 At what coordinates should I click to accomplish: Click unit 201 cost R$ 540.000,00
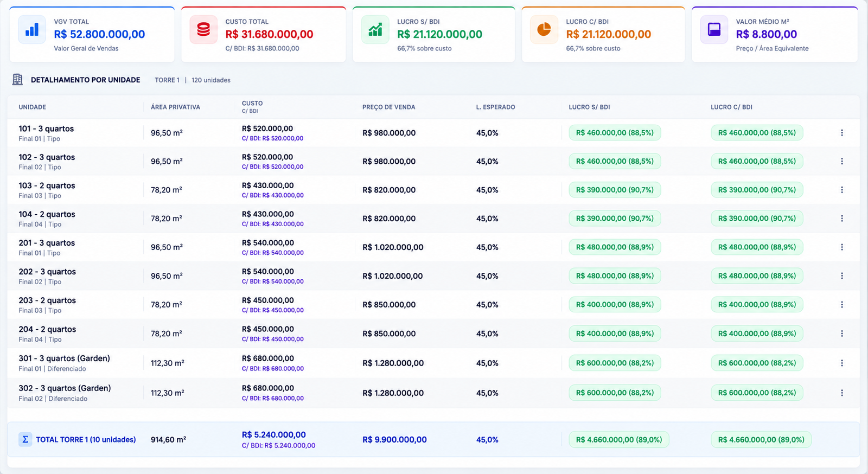268,243
